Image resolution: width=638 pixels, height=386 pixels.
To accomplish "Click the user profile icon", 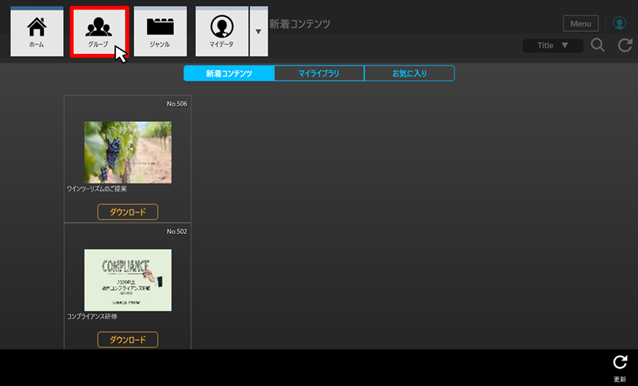I will tap(619, 23).
